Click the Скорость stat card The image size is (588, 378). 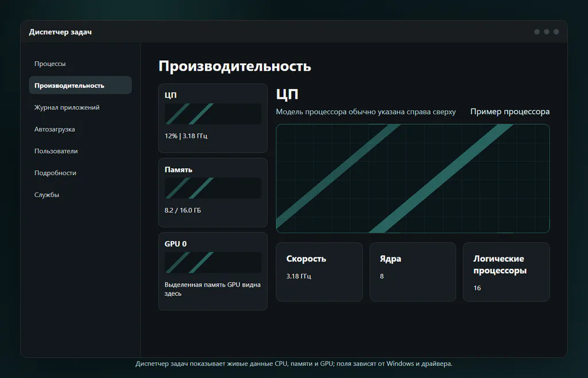pos(319,272)
